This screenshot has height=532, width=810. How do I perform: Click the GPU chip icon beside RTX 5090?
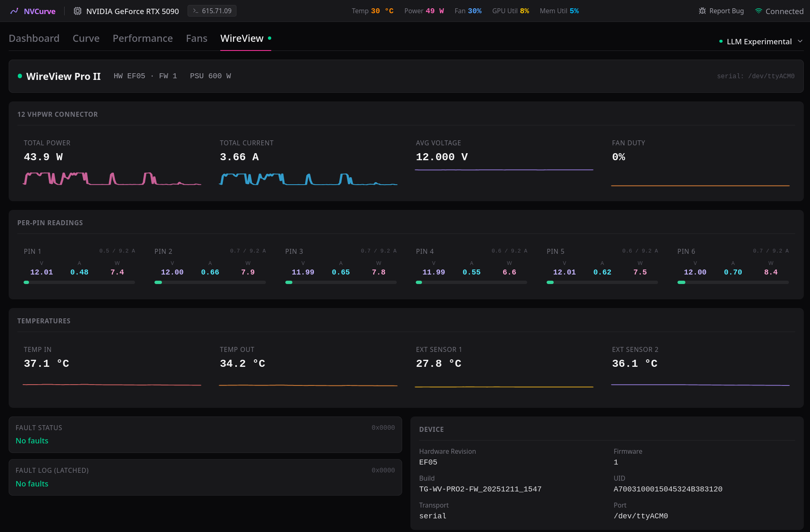pos(77,11)
